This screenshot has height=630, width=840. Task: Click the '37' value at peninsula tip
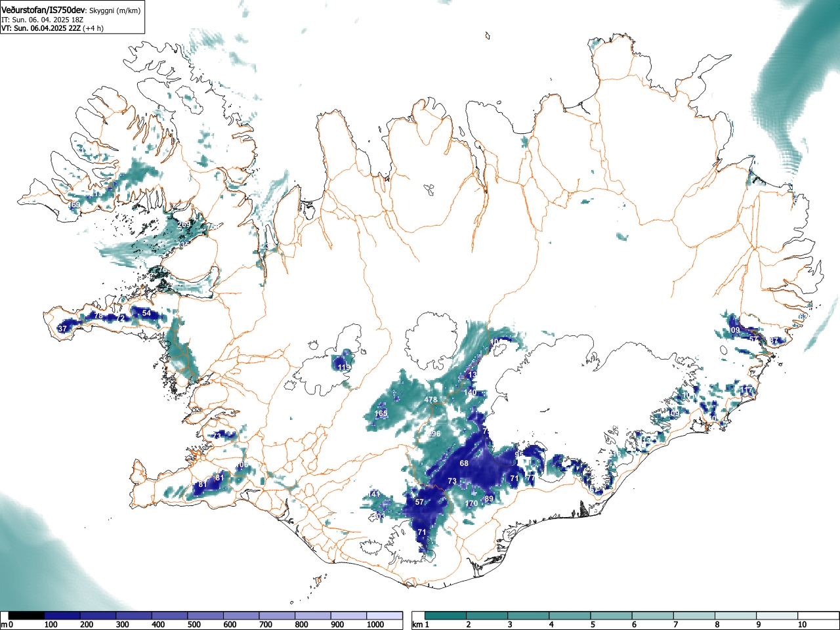pyautogui.click(x=63, y=328)
